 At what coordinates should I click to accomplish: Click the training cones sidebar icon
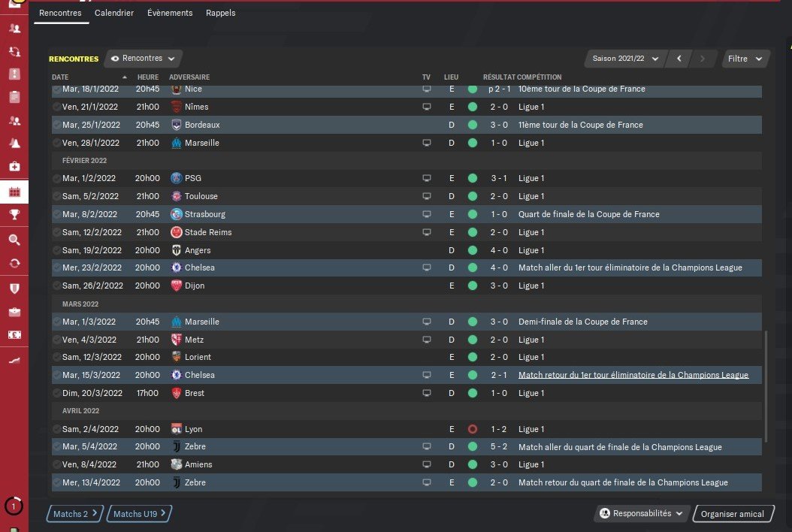(x=14, y=144)
